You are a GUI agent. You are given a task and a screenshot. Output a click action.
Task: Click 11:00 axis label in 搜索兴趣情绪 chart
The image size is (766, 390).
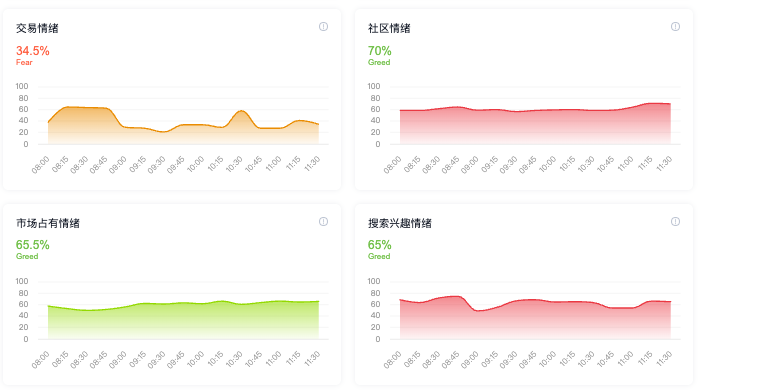(625, 359)
